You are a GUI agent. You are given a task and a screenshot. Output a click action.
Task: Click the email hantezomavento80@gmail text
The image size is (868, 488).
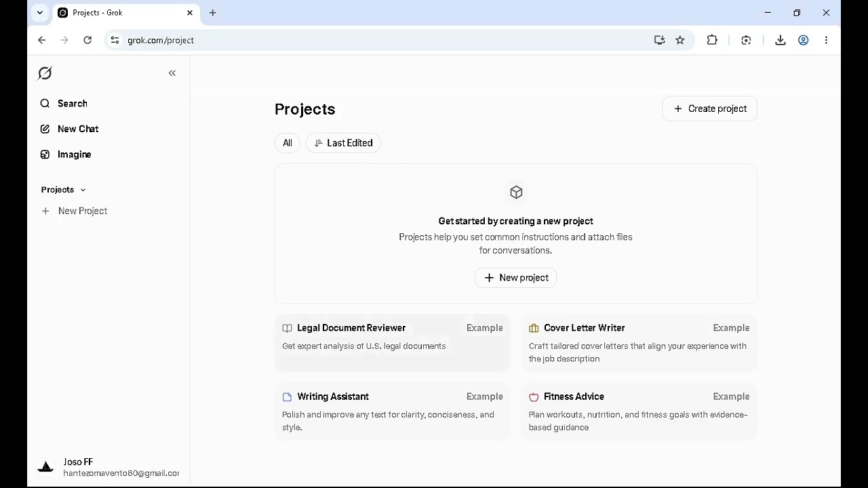(121, 473)
